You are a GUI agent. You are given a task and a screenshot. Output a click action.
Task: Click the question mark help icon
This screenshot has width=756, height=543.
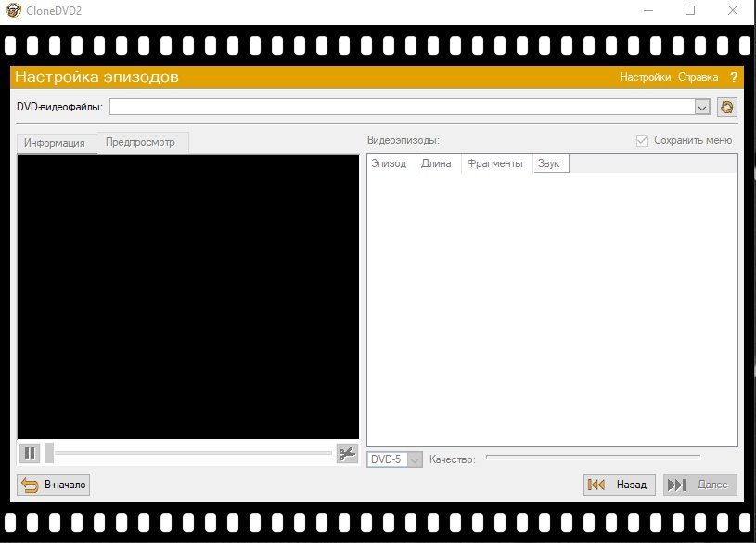[x=734, y=77]
